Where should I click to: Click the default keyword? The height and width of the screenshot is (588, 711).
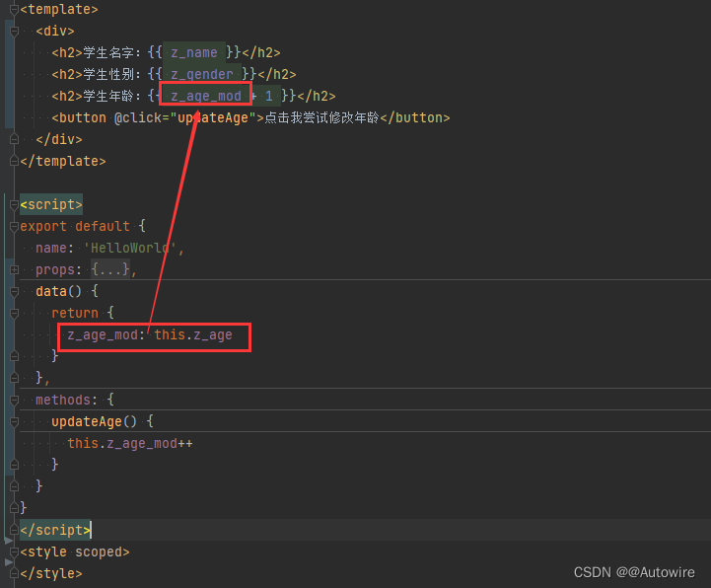point(103,226)
